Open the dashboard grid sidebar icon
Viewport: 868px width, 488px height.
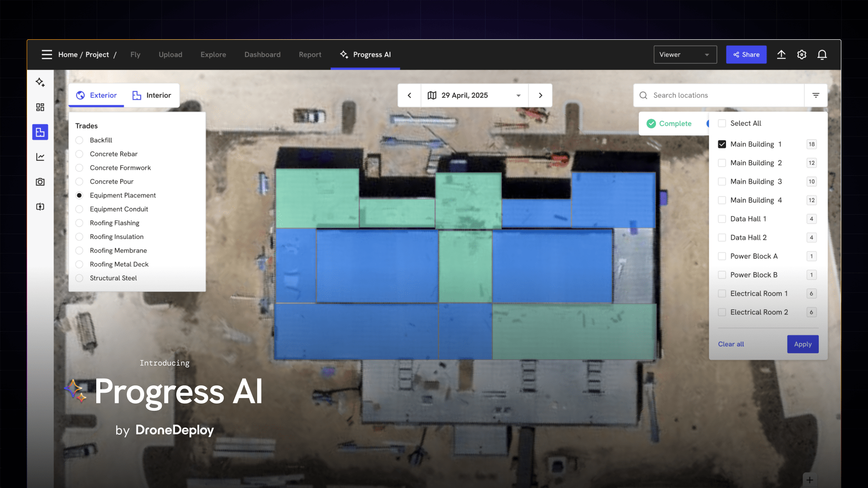[40, 107]
